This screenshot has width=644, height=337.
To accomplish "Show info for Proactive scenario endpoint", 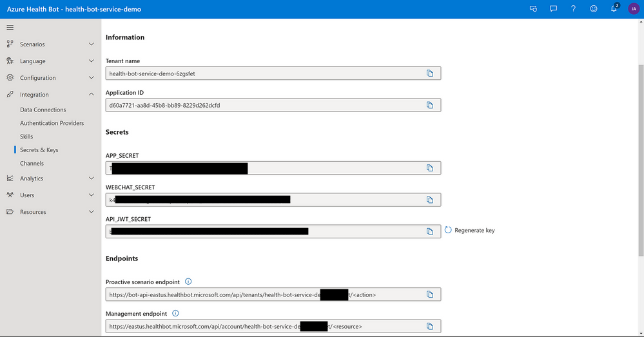I will (x=188, y=282).
